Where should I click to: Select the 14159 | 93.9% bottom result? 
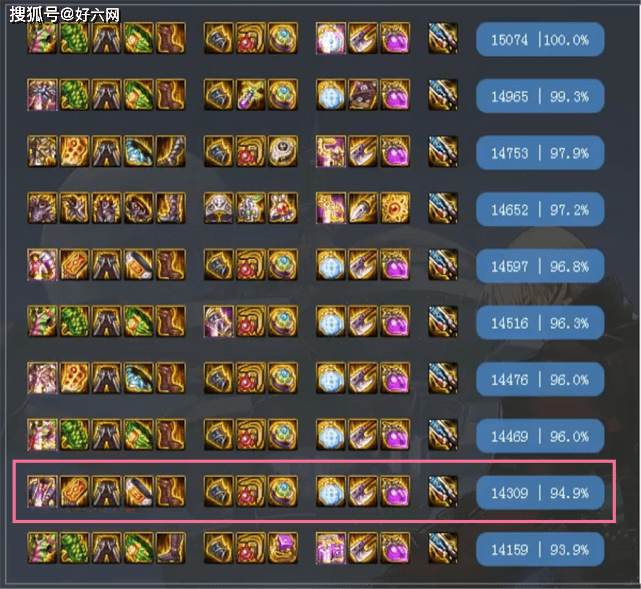pyautogui.click(x=540, y=549)
